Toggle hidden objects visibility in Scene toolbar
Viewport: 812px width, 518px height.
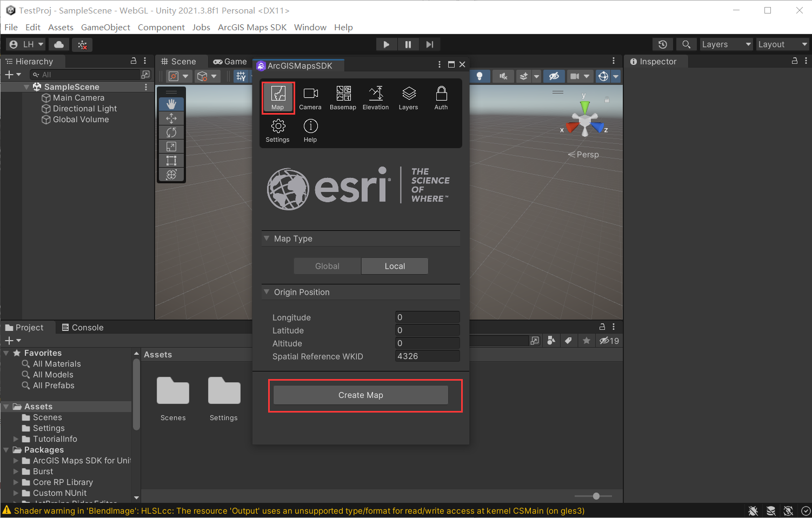pyautogui.click(x=554, y=76)
